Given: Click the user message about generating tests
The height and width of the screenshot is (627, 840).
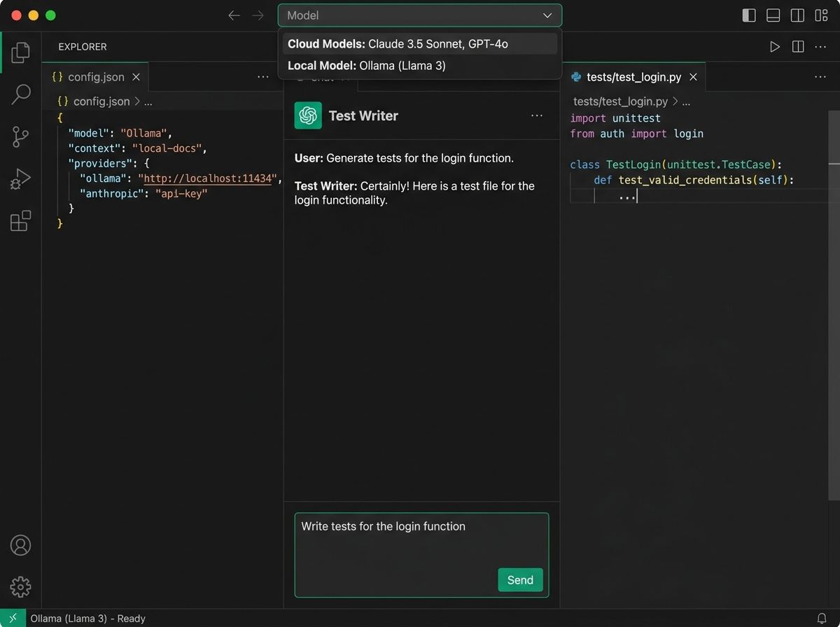Looking at the screenshot, I should [404, 158].
